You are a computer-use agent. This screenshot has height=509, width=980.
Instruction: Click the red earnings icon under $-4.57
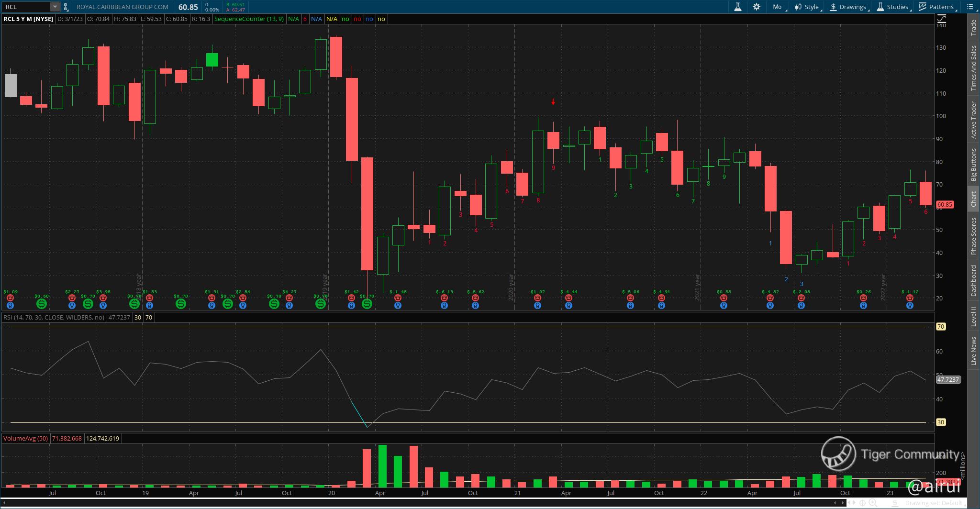pyautogui.click(x=770, y=298)
